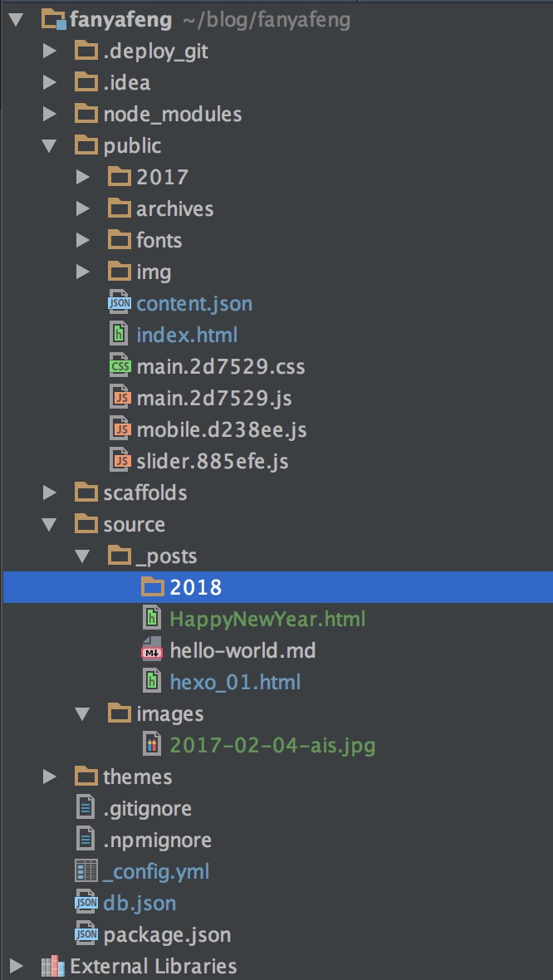
Task: Select hexo_01.html in _posts
Action: [x=235, y=682]
